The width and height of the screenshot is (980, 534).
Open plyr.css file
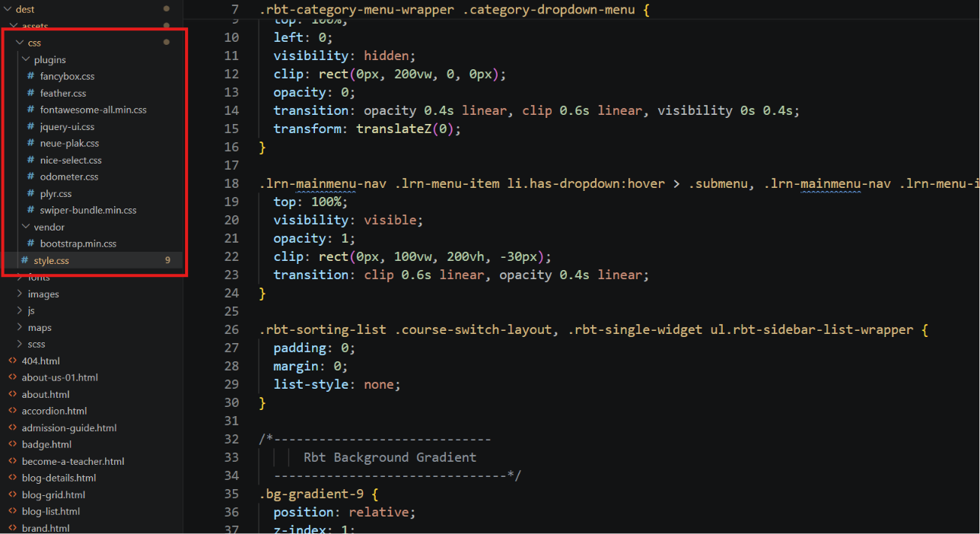[56, 193]
